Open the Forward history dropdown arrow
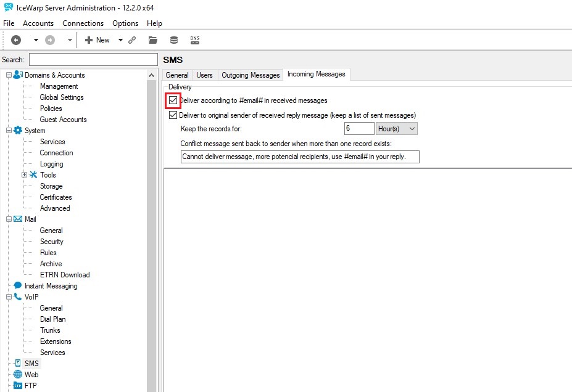 click(x=70, y=40)
